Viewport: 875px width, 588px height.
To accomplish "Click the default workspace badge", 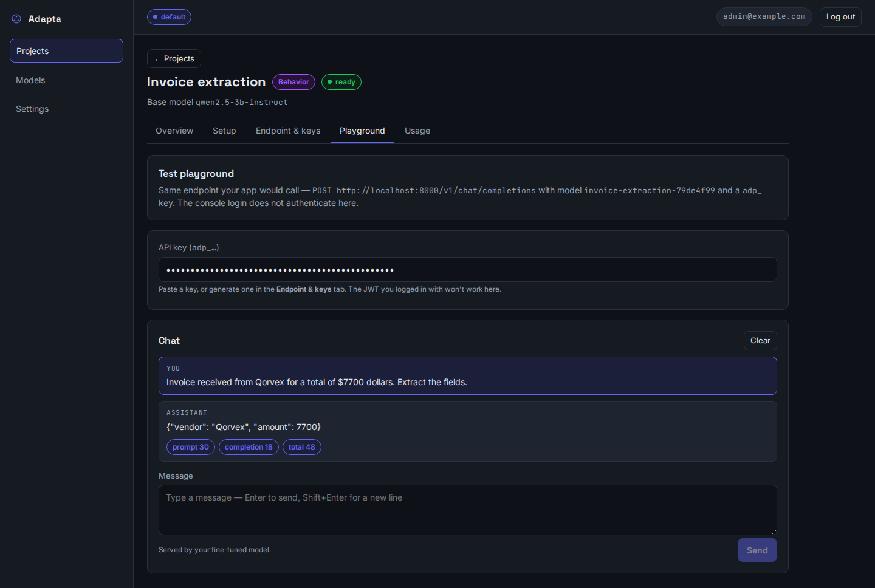I will point(169,17).
